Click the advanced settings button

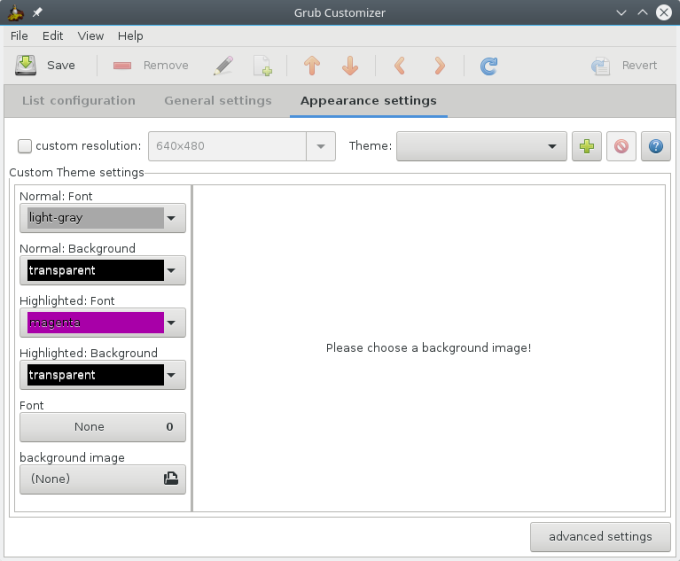[x=600, y=536]
